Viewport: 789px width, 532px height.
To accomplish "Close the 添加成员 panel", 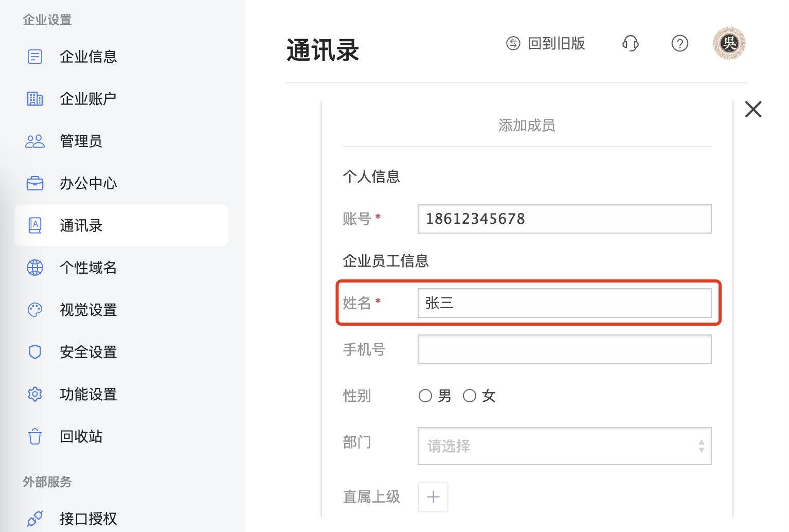I will pos(754,109).
